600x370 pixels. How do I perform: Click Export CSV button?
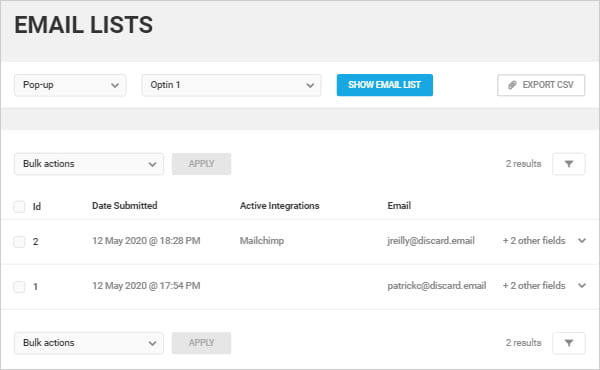(541, 85)
